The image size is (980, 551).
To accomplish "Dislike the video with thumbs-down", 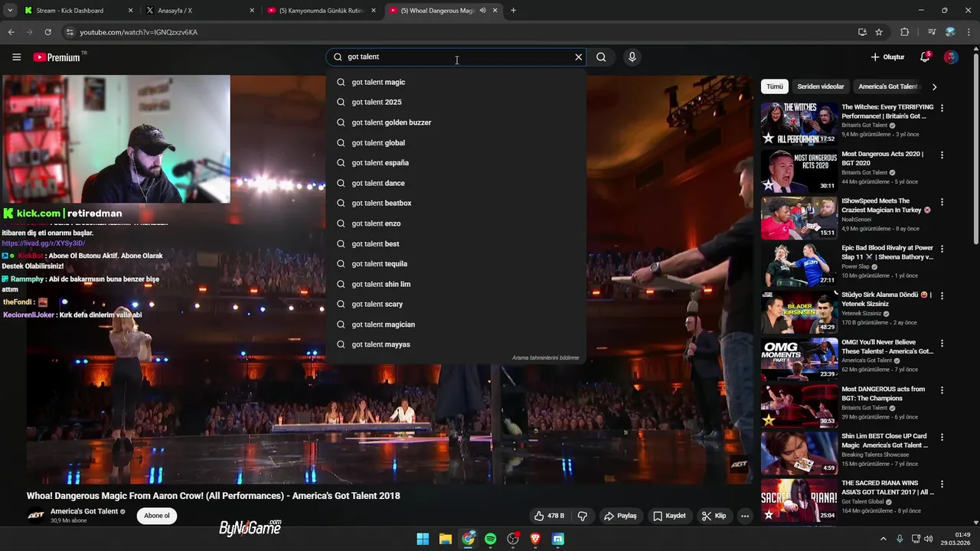I will [x=582, y=516].
